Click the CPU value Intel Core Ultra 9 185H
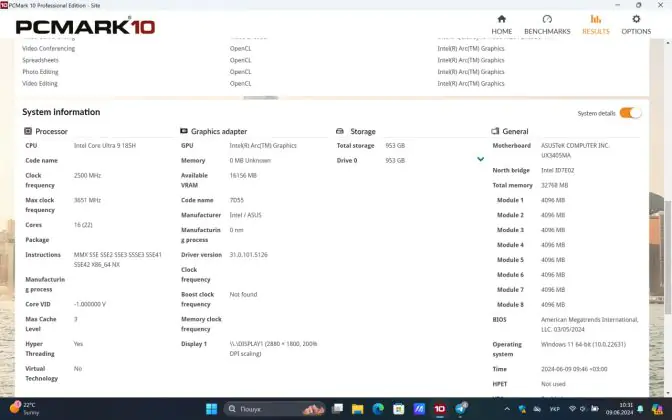 tap(105, 146)
